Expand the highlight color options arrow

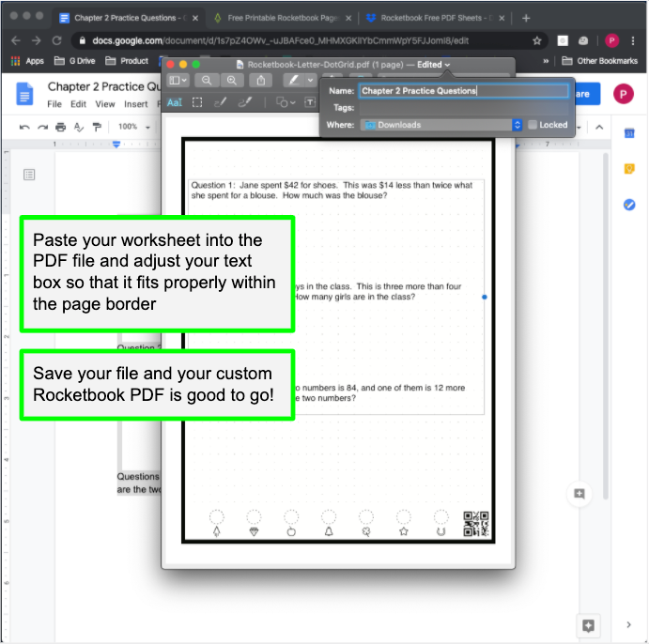(311, 80)
